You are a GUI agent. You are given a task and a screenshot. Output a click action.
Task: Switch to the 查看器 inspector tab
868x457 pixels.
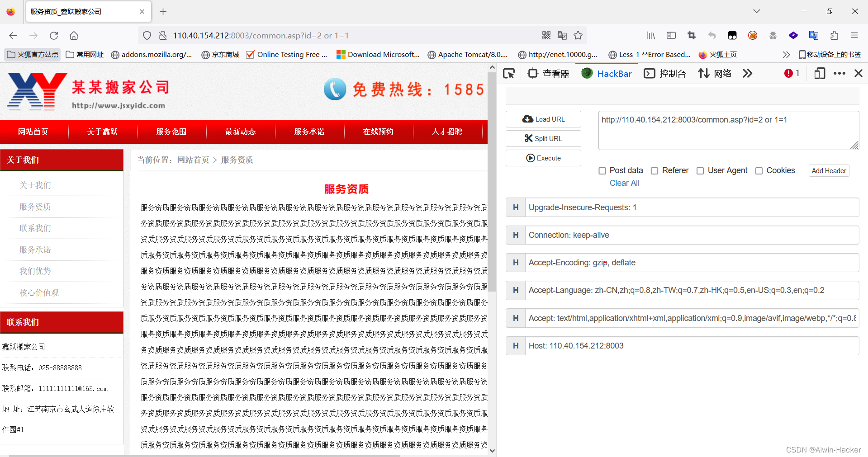[548, 73]
